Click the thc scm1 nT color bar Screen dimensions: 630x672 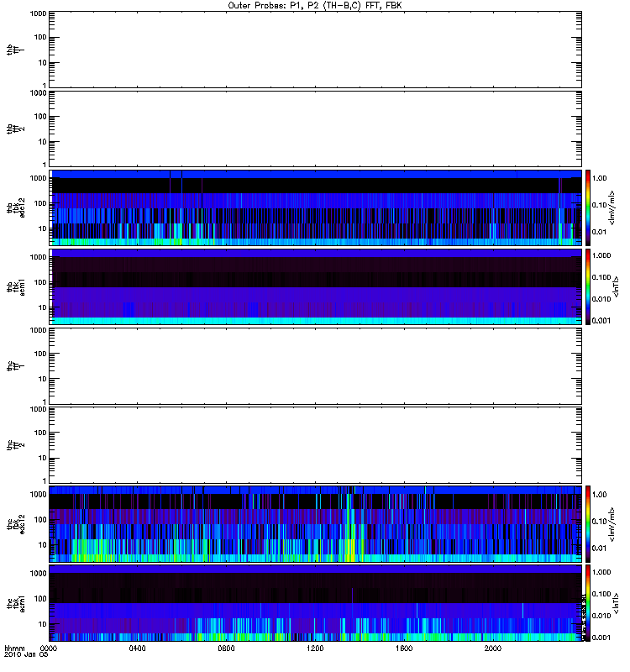point(588,603)
